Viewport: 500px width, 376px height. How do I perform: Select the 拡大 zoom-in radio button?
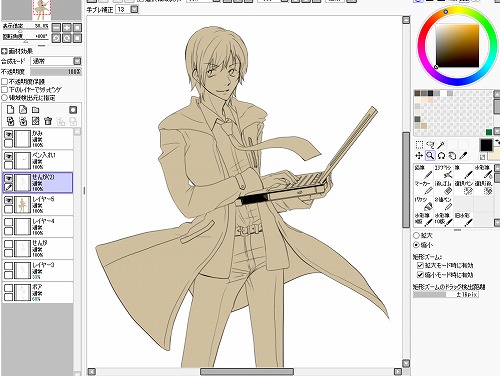pyautogui.click(x=416, y=235)
